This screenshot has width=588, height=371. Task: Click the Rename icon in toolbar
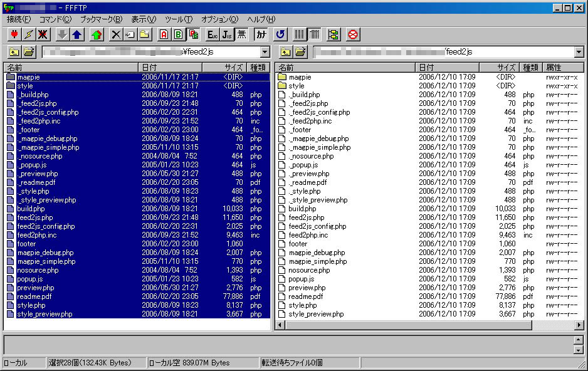(130, 34)
